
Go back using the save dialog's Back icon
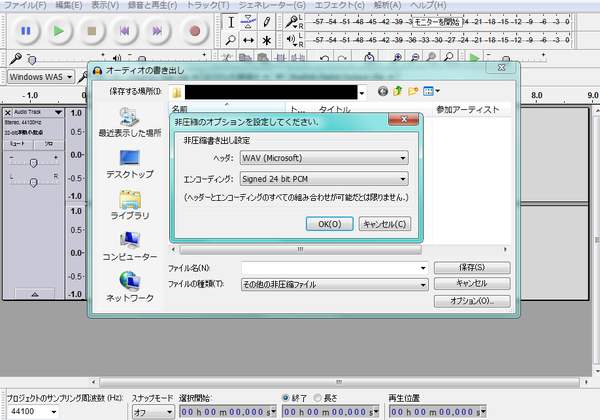383,91
